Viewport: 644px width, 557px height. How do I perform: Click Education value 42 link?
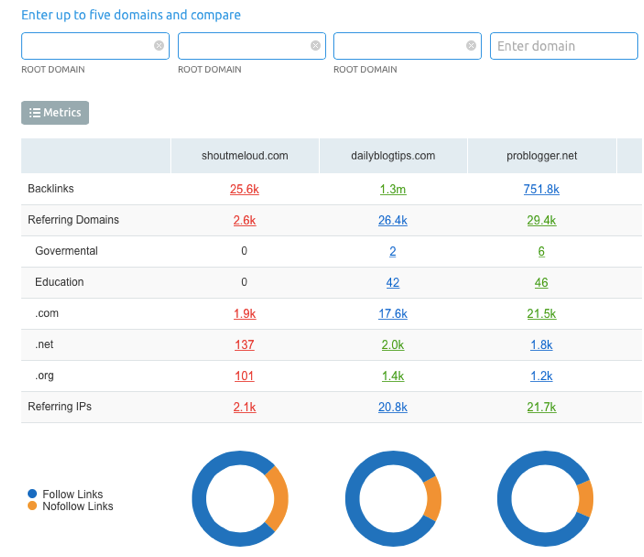point(393,283)
